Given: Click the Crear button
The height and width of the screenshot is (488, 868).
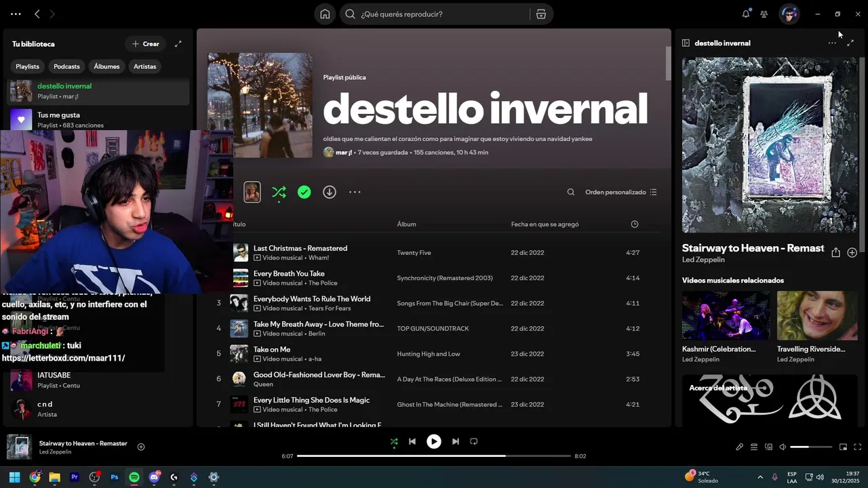Looking at the screenshot, I should point(146,44).
